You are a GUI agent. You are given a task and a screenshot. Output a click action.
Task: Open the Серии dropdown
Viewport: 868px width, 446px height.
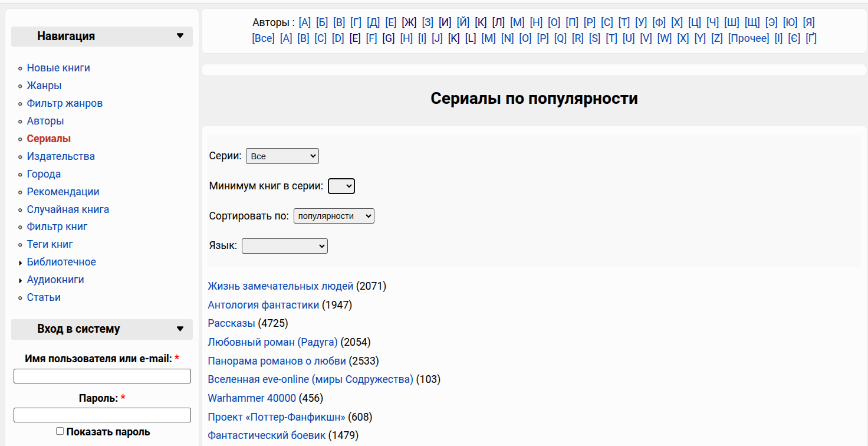[x=282, y=156]
